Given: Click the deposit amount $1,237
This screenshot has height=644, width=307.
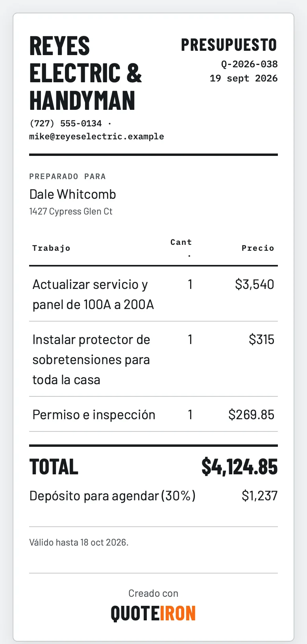Looking at the screenshot, I should [x=259, y=496].
